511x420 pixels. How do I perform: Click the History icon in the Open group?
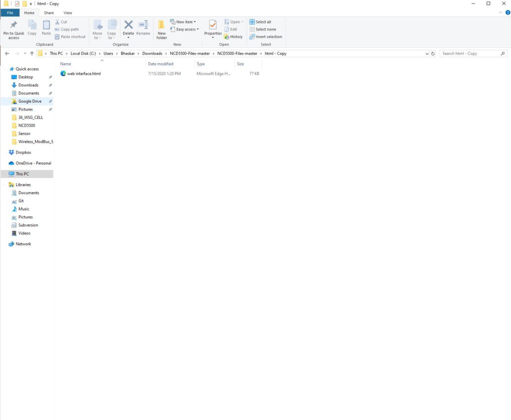236,36
